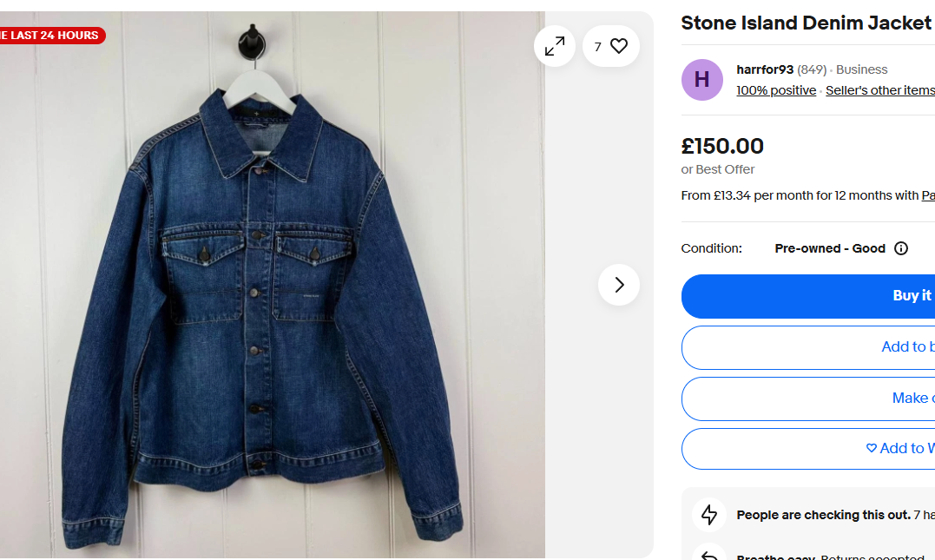935x560 pixels.
Task: Expand the jacket photo to fullscreen
Action: (x=554, y=46)
